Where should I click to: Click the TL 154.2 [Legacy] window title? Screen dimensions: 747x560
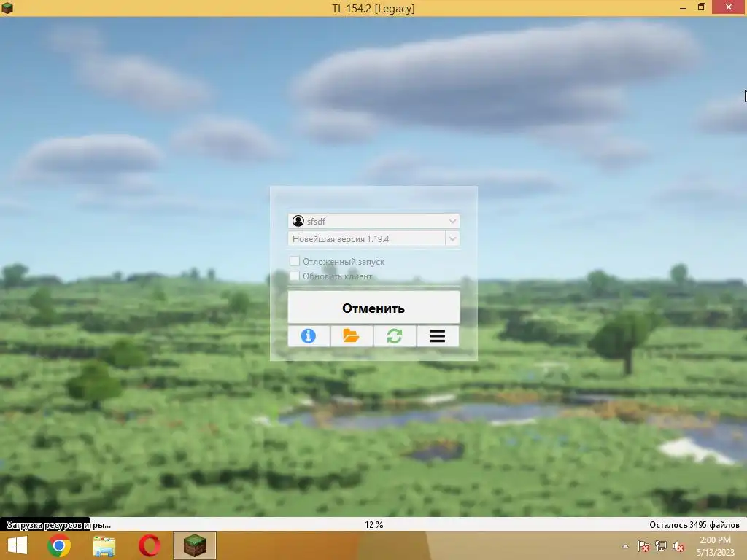pos(373,9)
